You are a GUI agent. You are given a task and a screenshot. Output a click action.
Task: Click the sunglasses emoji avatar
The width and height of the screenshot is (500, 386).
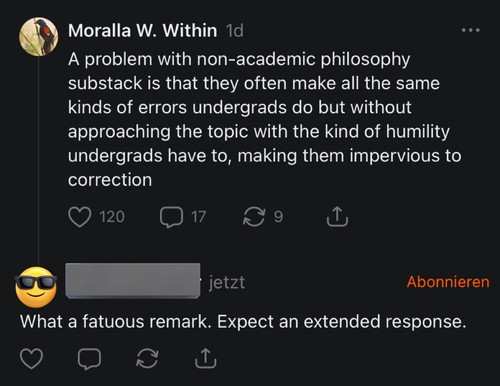tap(36, 287)
